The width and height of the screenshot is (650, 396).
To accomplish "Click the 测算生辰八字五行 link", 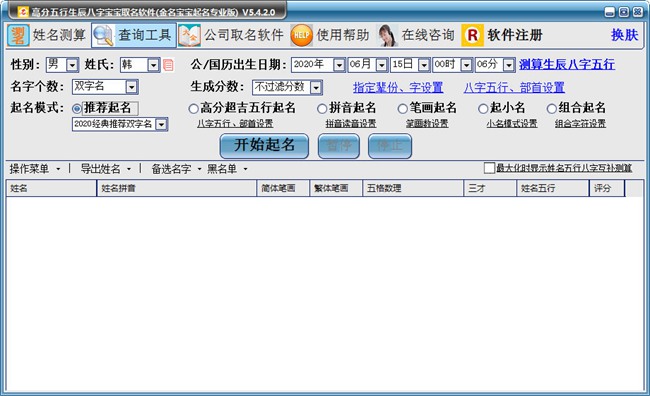I will tap(567, 64).
